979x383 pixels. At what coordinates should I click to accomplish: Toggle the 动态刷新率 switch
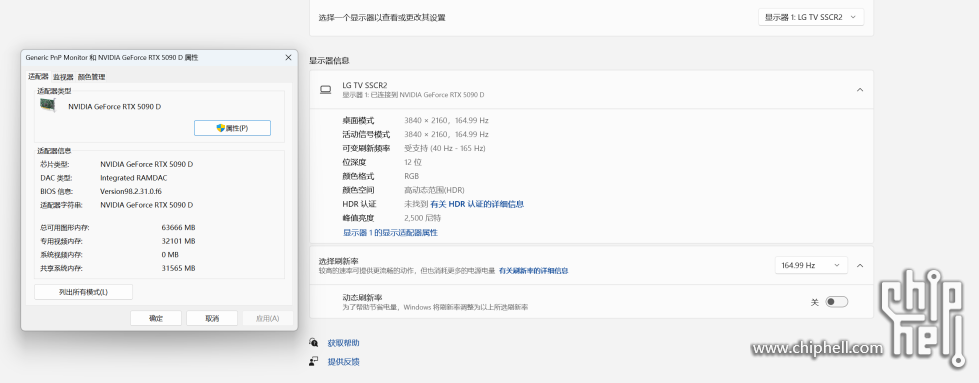[x=837, y=302]
